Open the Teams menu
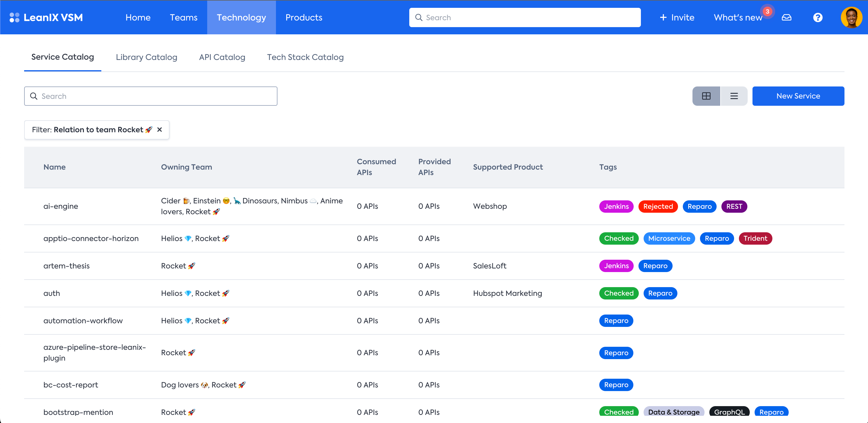Viewport: 868px width, 423px height. 184,17
